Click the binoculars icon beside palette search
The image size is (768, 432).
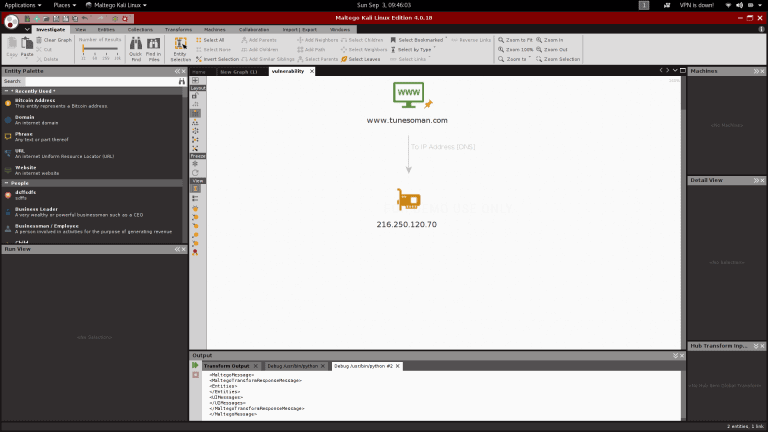coord(182,81)
